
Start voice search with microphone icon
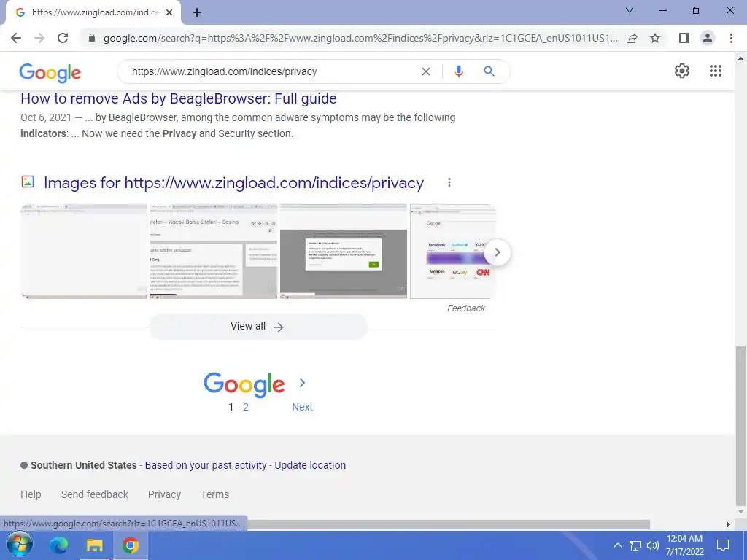(x=459, y=71)
